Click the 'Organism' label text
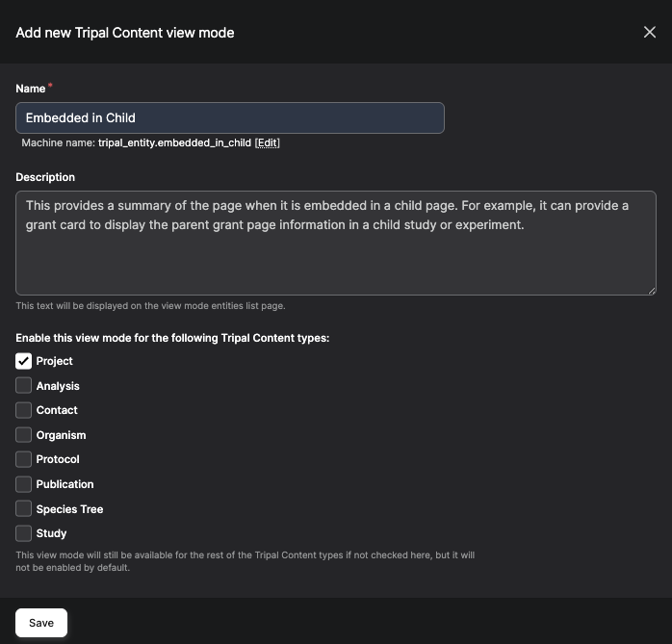The height and width of the screenshot is (644, 672). (x=61, y=435)
